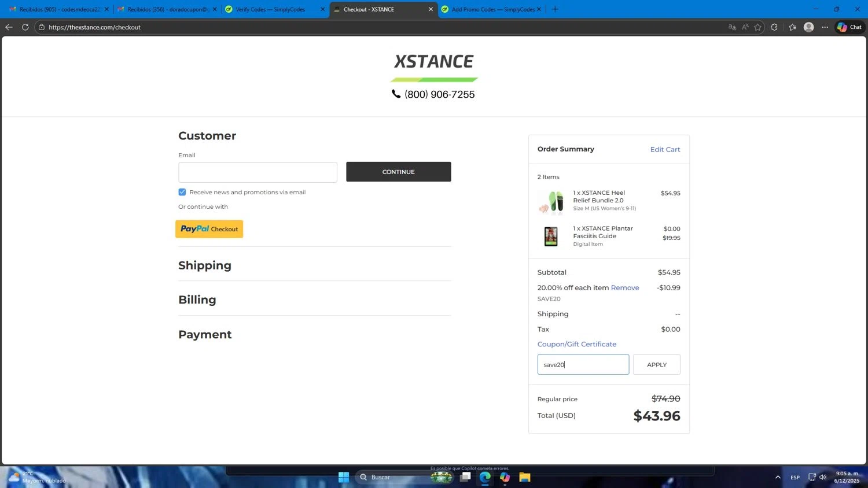This screenshot has width=868, height=488.
Task: Close the Recibidos (905) tab
Action: coord(106,9)
